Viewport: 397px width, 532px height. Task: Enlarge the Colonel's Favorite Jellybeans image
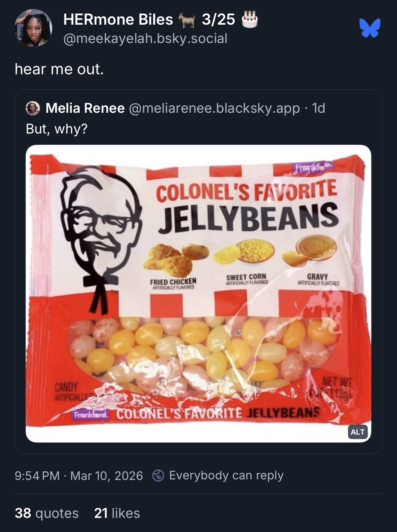[198, 293]
